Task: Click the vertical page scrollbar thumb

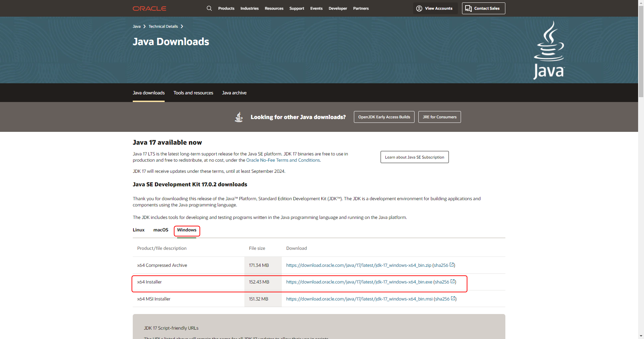Action: 641,51
